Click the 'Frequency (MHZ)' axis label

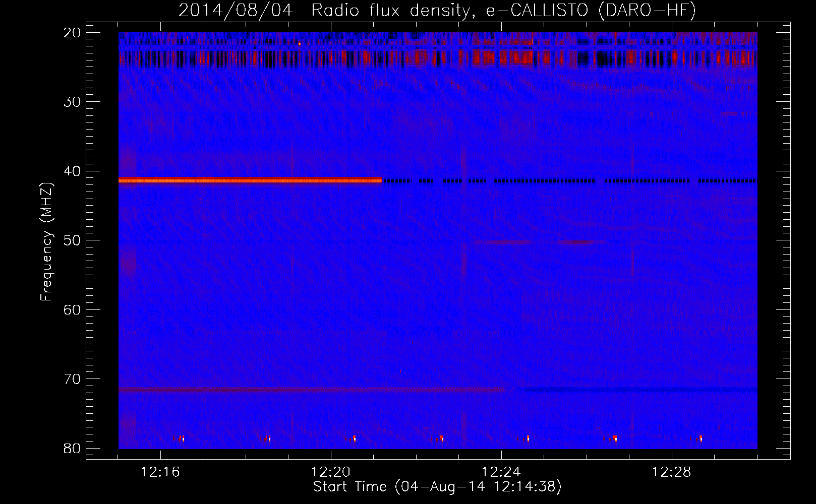(46, 242)
